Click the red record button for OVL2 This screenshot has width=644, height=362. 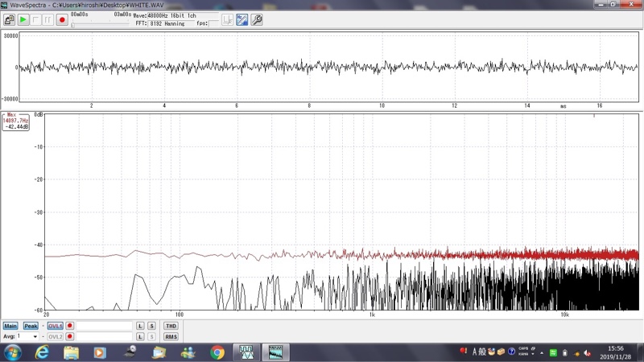click(x=69, y=336)
